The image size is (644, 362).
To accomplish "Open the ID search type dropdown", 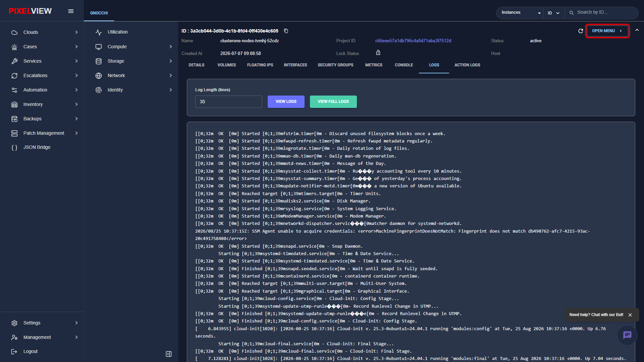I will 553,13.
